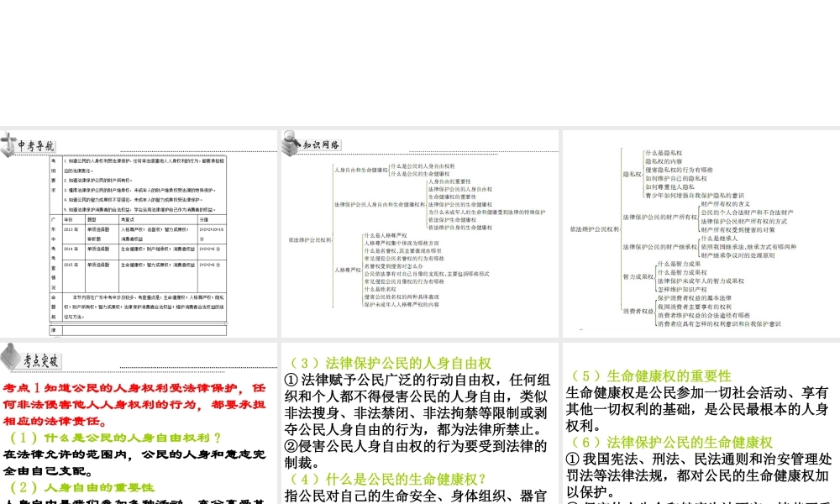Click the 隐私权 node in the mind map

(632, 174)
